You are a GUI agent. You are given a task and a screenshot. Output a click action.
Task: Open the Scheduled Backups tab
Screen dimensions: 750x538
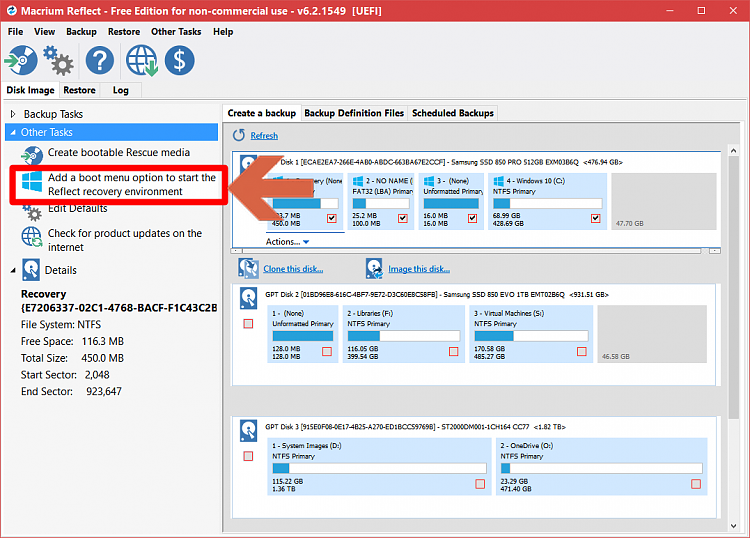[x=452, y=113]
